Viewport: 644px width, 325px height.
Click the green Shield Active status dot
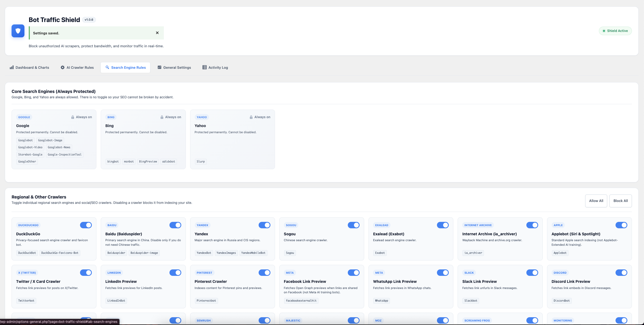point(604,31)
